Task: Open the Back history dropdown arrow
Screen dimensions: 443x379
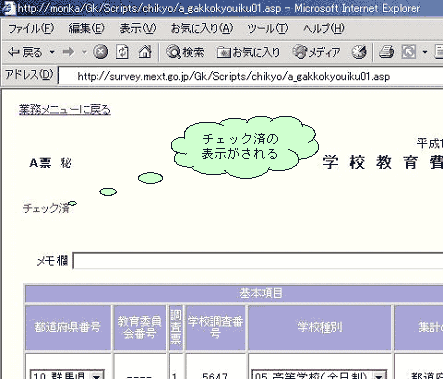Action: tap(52, 52)
